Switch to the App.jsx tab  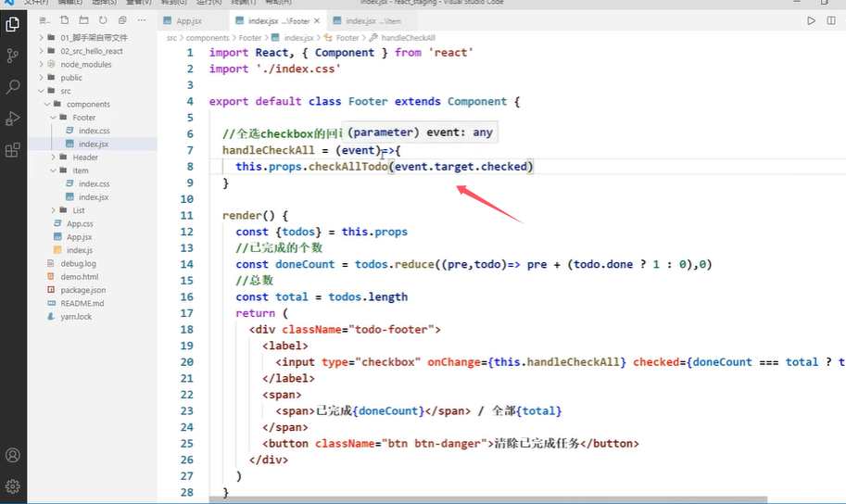189,21
